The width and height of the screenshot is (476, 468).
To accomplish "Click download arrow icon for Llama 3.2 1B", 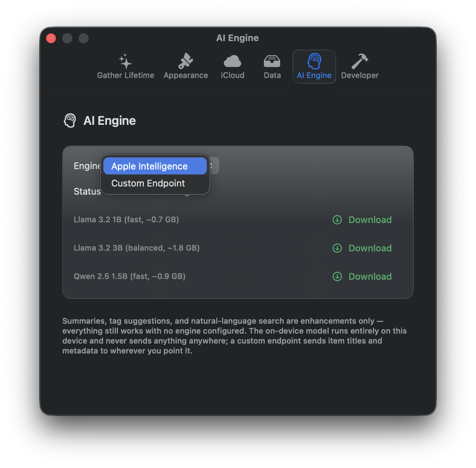I will [337, 220].
